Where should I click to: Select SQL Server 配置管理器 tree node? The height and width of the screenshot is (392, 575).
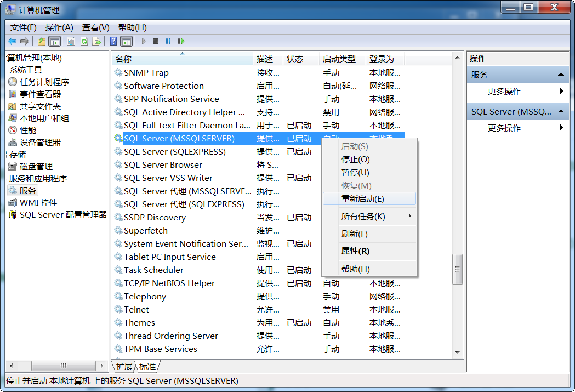(x=63, y=215)
